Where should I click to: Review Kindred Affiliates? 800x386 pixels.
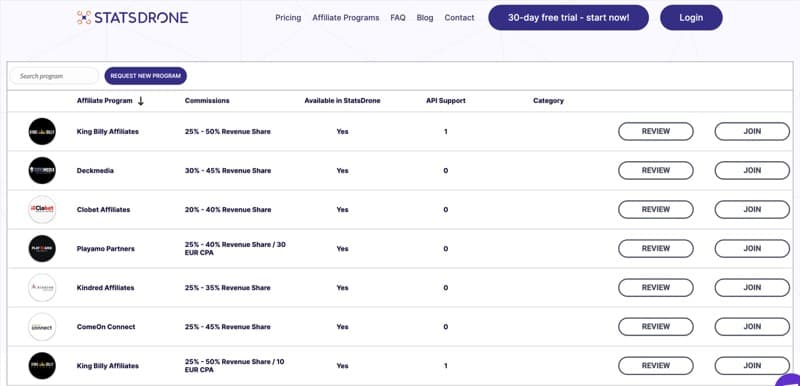pyautogui.click(x=656, y=288)
